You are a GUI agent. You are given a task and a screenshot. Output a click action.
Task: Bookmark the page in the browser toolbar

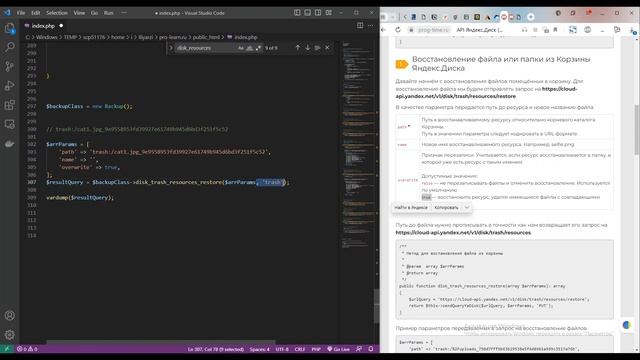click(x=556, y=30)
